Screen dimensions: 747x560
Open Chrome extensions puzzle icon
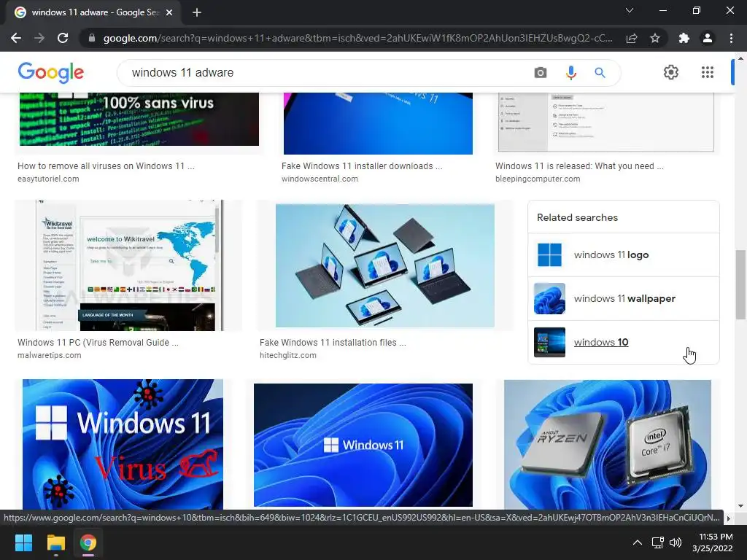coord(684,38)
